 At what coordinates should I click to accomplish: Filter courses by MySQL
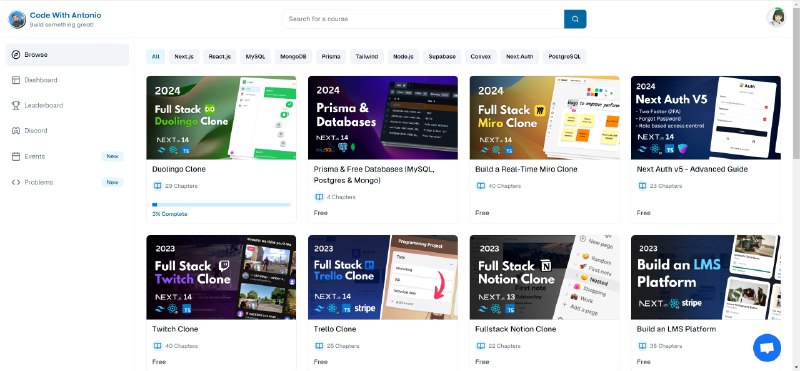[256, 57]
